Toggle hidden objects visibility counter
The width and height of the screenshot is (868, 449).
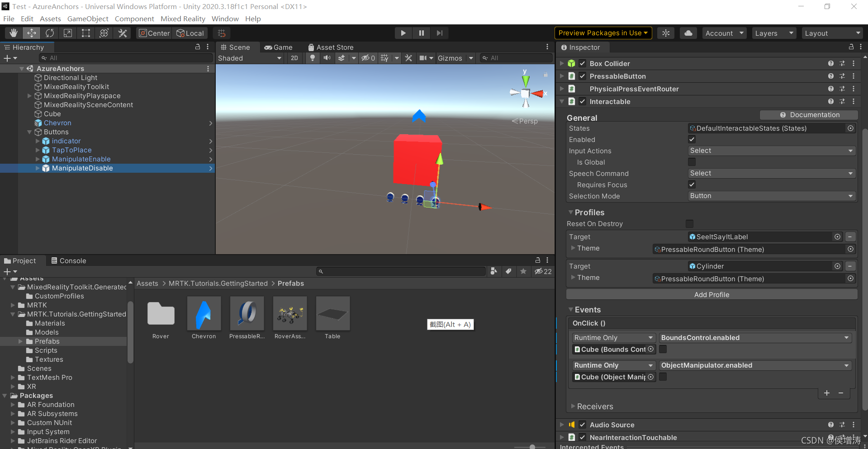click(x=368, y=58)
